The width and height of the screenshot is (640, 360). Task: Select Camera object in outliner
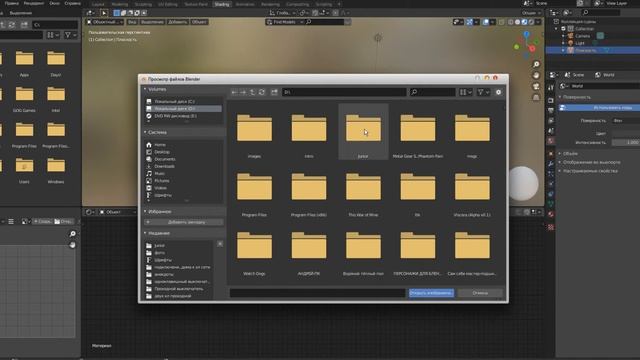[x=582, y=36]
